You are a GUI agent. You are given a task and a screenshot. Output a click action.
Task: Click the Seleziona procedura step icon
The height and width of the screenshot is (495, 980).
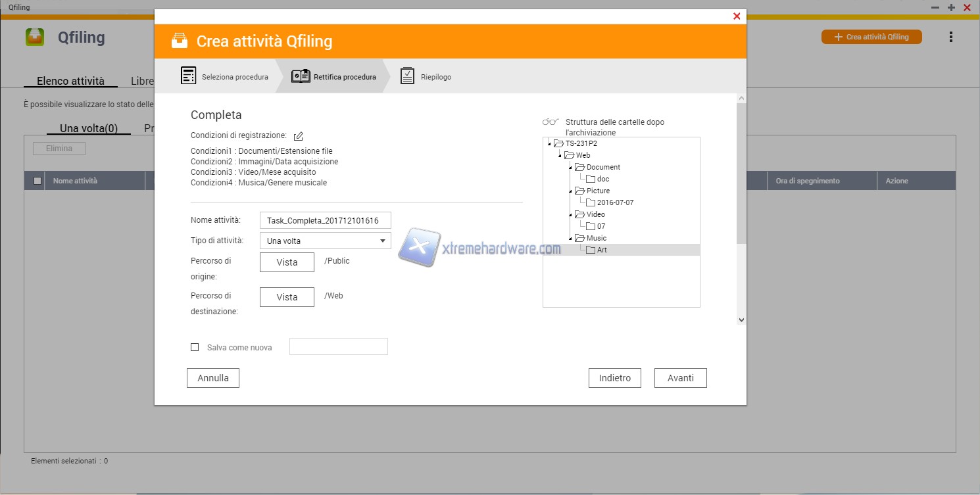(x=188, y=76)
